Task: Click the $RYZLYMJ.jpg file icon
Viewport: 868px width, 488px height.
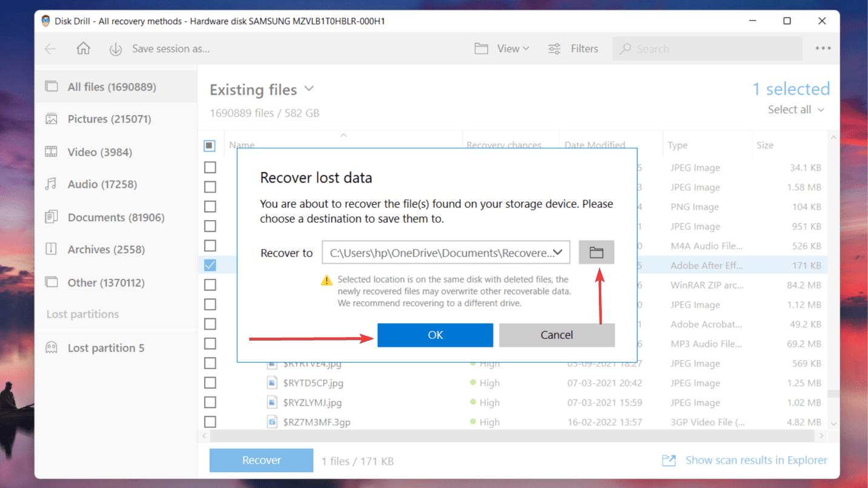Action: (272, 402)
